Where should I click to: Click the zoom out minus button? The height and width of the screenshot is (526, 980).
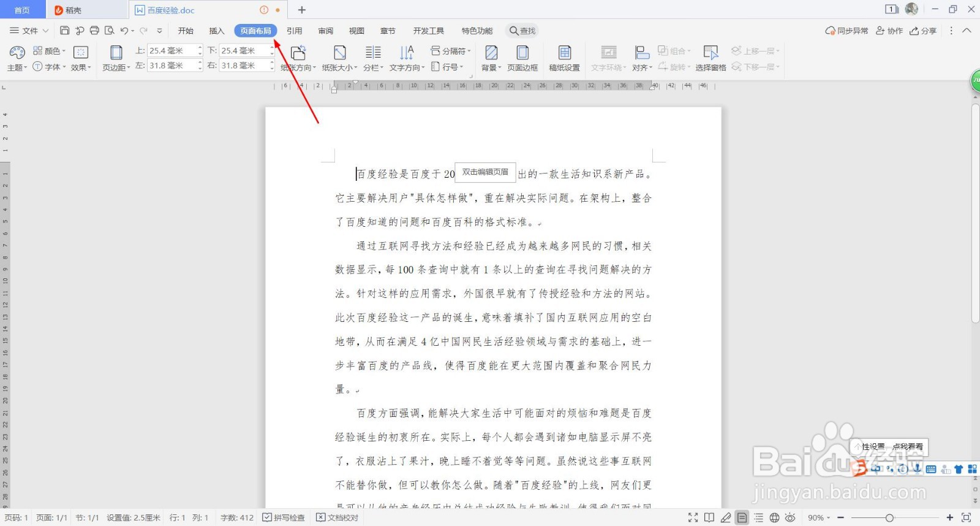click(x=841, y=518)
